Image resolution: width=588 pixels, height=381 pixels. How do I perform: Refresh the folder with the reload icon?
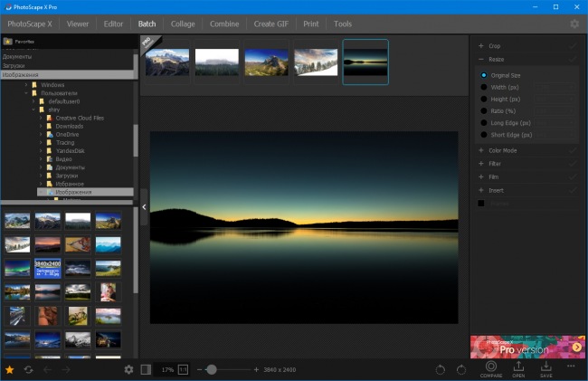point(29,370)
